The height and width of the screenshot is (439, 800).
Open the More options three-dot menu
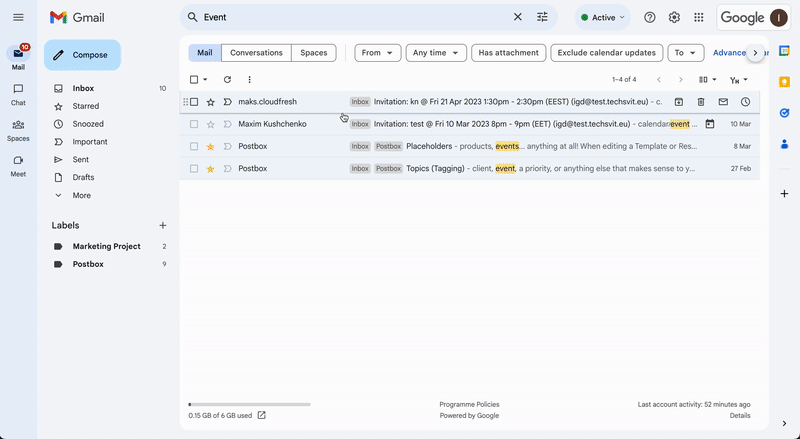point(249,80)
